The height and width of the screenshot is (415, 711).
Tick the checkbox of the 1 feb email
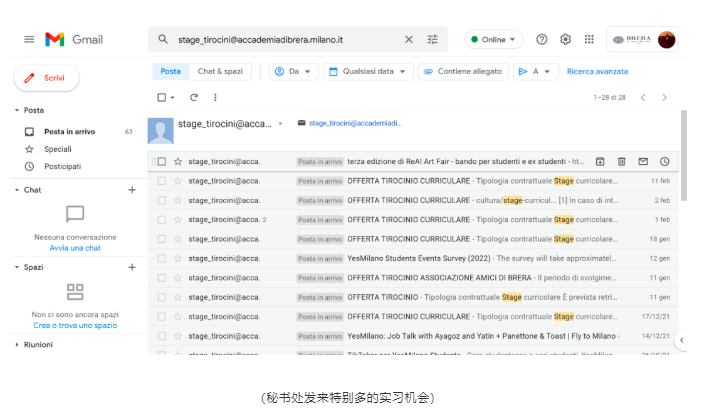coord(162,220)
